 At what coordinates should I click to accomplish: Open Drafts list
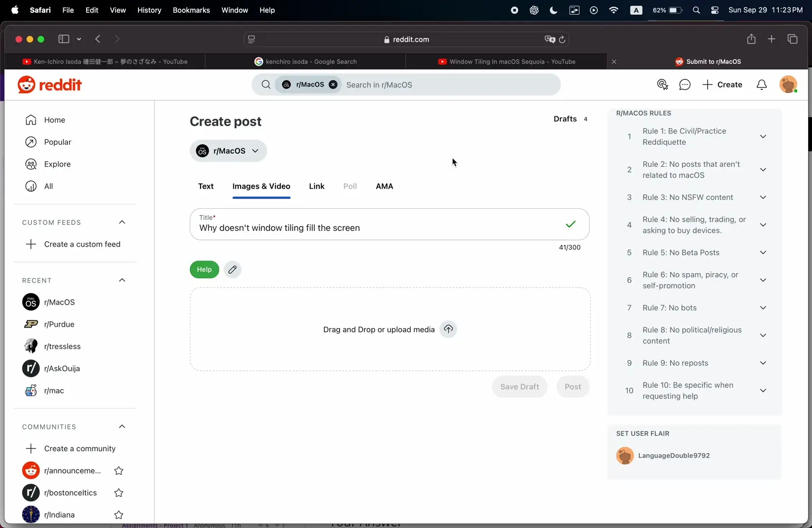(570, 119)
